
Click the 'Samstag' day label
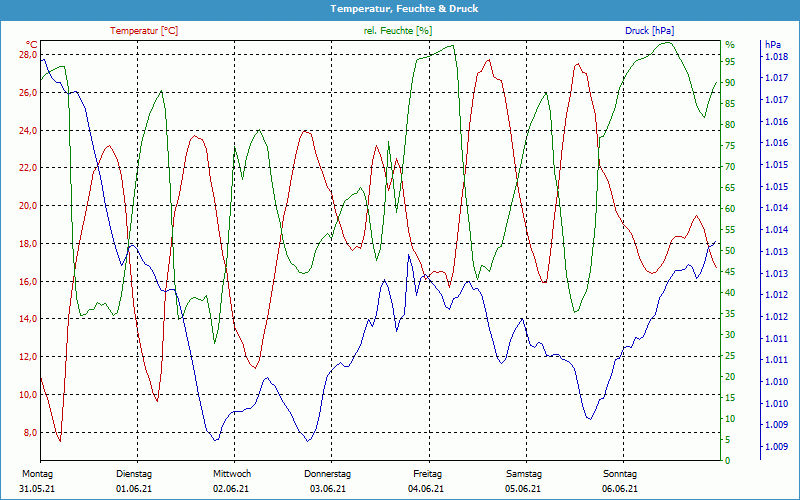523,473
